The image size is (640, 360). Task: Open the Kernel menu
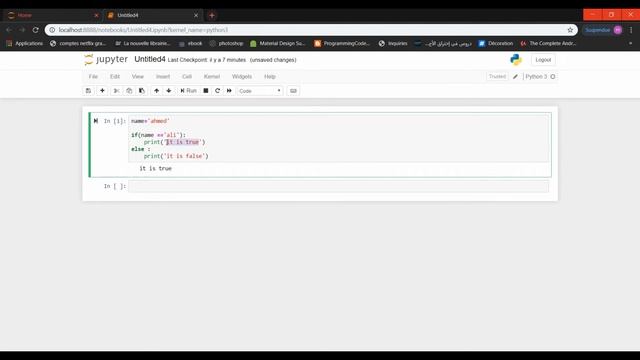(211, 76)
